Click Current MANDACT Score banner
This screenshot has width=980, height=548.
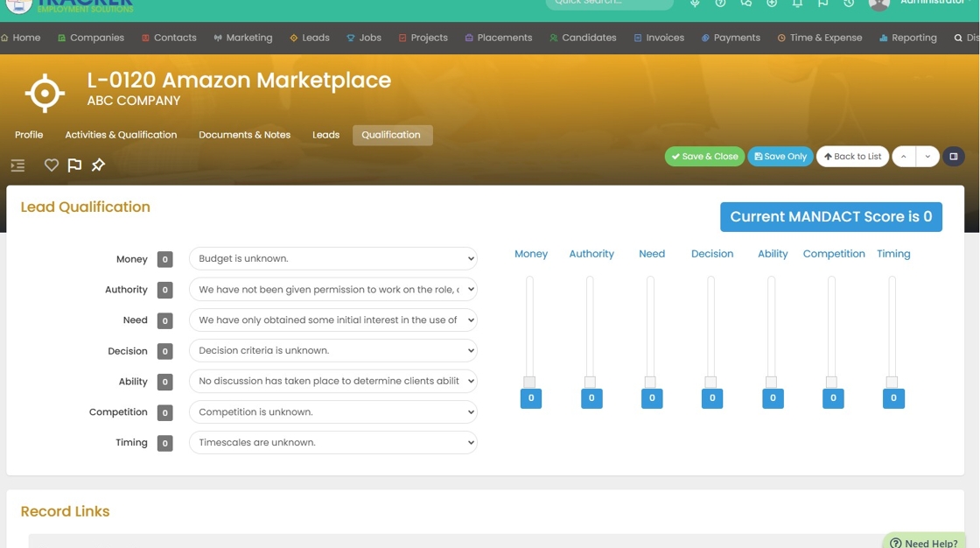(830, 217)
